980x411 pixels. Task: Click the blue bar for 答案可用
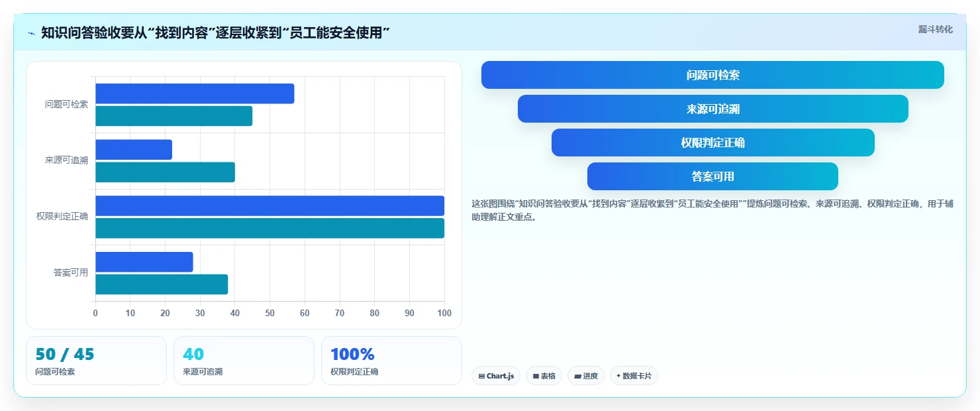[x=144, y=262]
